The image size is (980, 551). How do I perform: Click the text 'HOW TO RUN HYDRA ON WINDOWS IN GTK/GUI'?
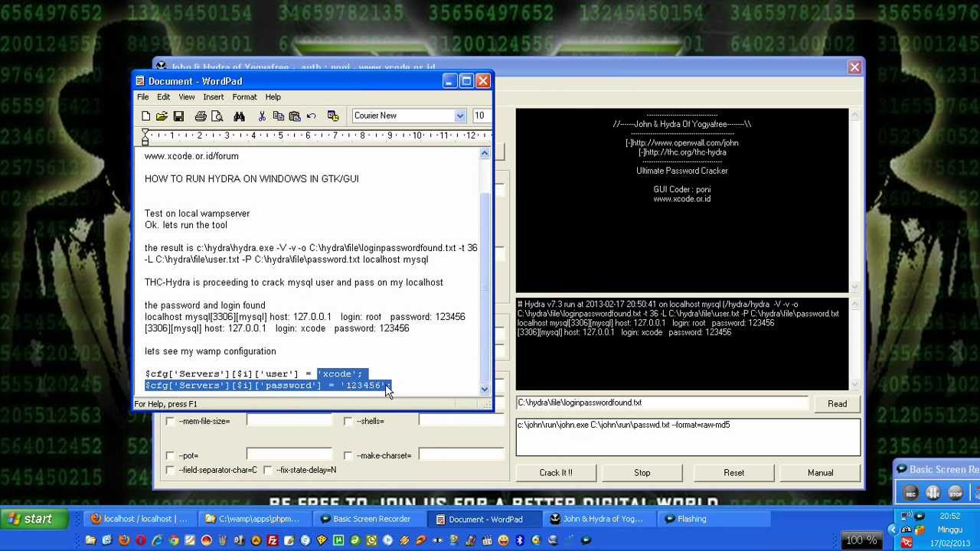click(251, 179)
